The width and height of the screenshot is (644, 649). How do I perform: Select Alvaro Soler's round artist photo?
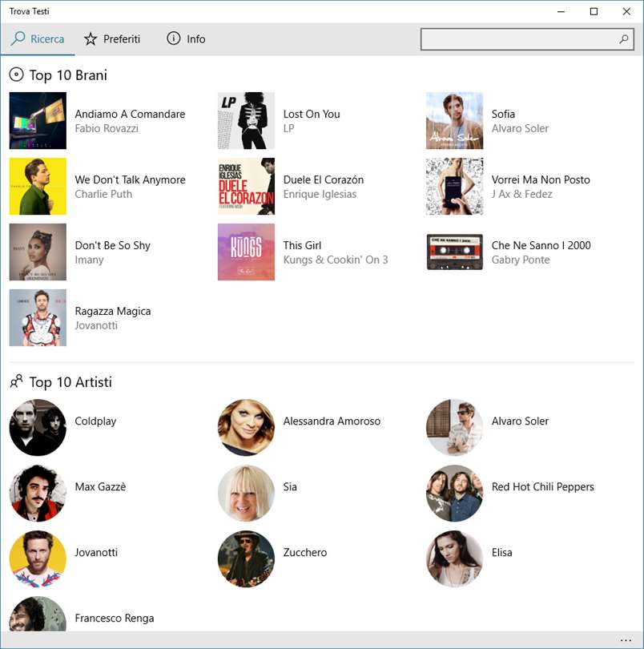coord(454,428)
